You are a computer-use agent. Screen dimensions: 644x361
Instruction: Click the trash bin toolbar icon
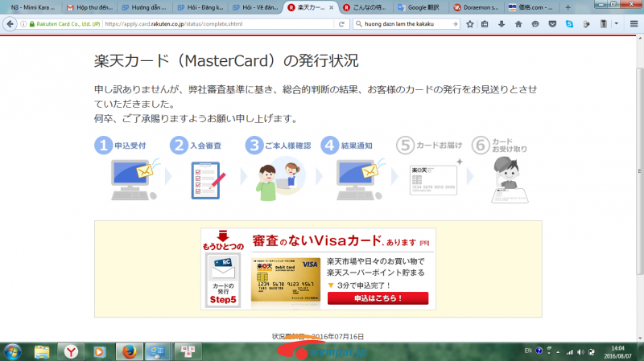pyautogui.click(x=603, y=24)
